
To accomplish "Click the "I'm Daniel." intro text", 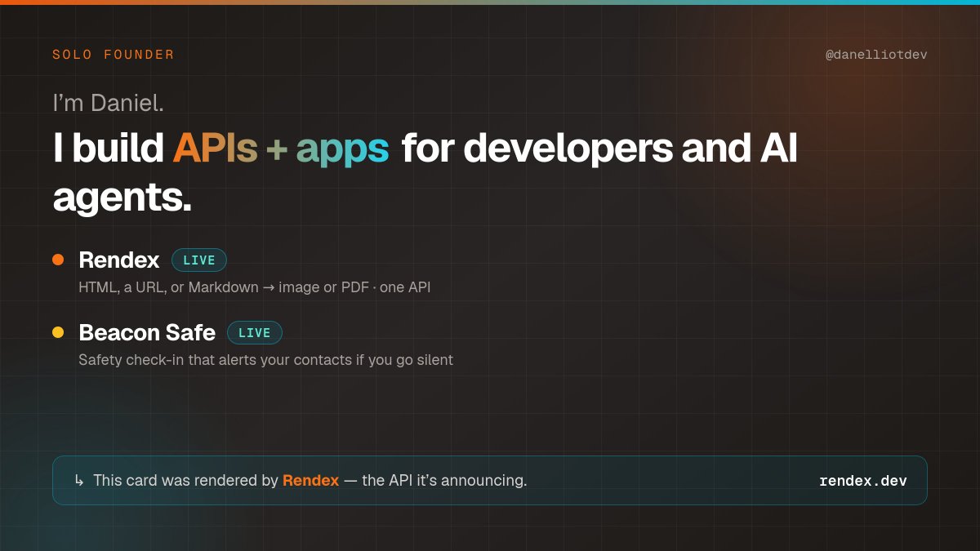I will tap(109, 103).
